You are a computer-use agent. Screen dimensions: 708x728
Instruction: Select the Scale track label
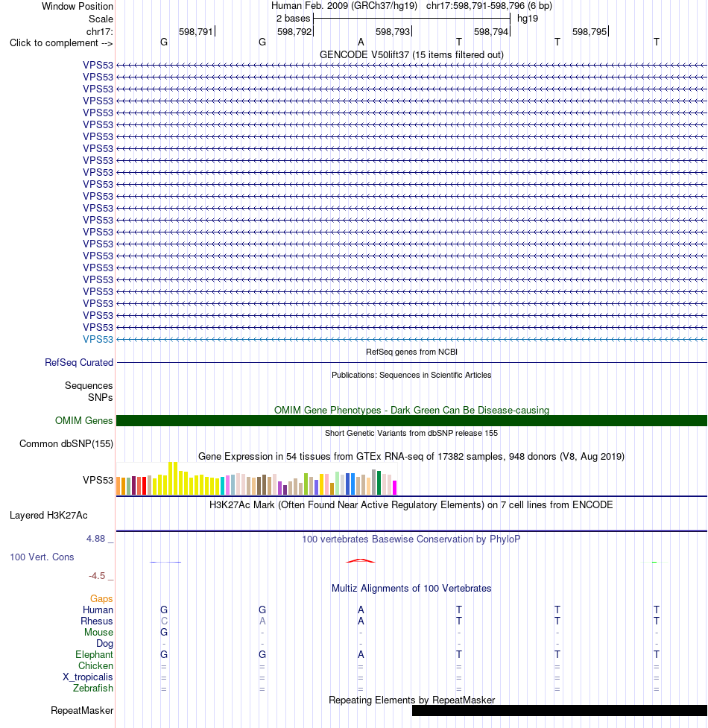[101, 19]
